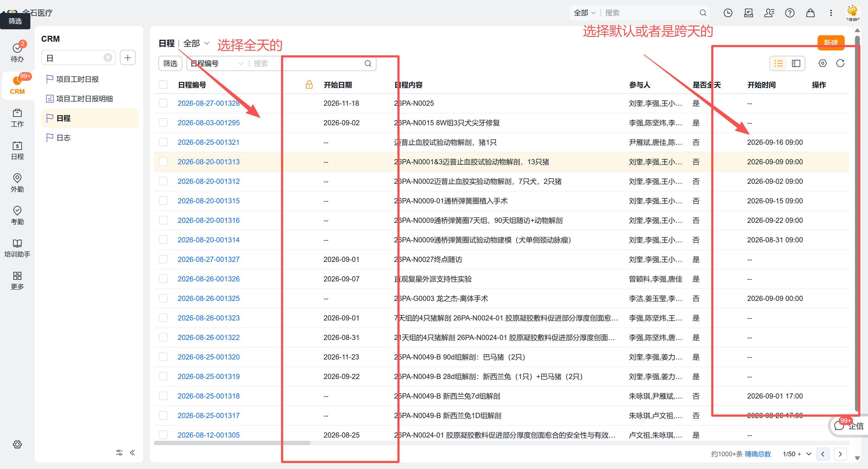Image resolution: width=868 pixels, height=469 pixels.
Task: Clear the CRM menu search field
Action: pyautogui.click(x=108, y=57)
